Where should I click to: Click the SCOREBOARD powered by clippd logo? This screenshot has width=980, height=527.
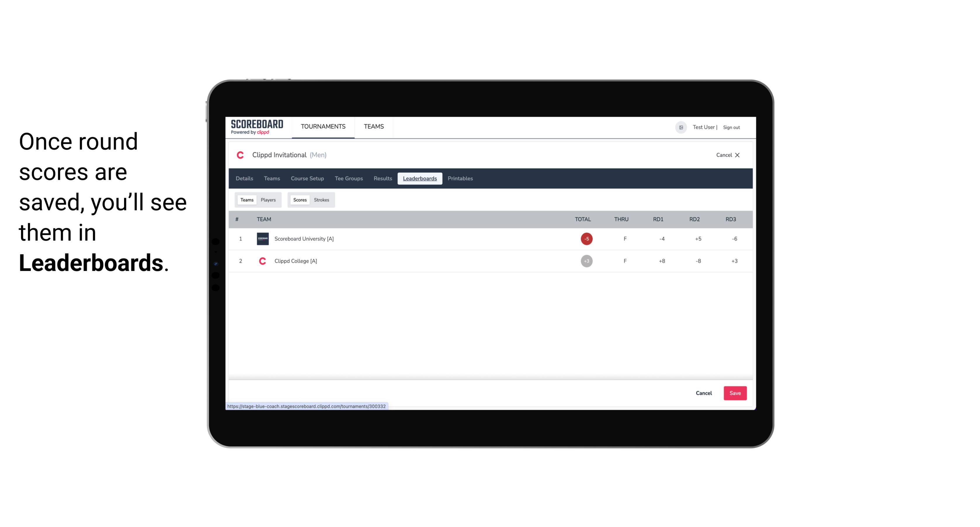(256, 127)
